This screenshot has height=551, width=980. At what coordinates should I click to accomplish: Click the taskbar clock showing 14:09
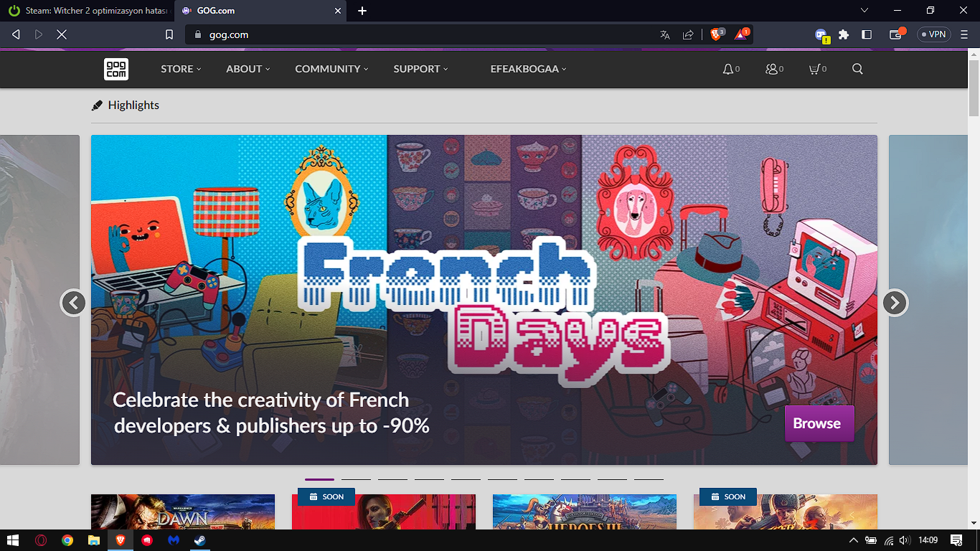(x=928, y=540)
